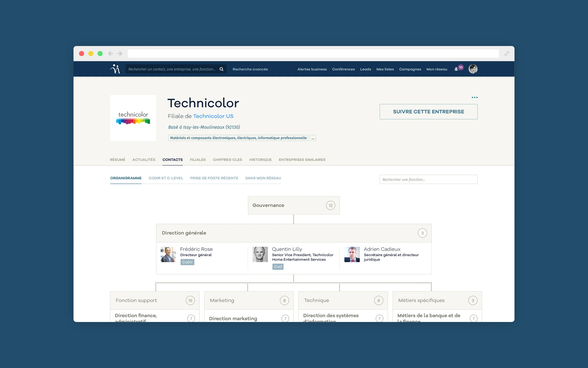The height and width of the screenshot is (368, 588).
Task: Switch to Codir et C-Level sub-tab
Action: [166, 178]
